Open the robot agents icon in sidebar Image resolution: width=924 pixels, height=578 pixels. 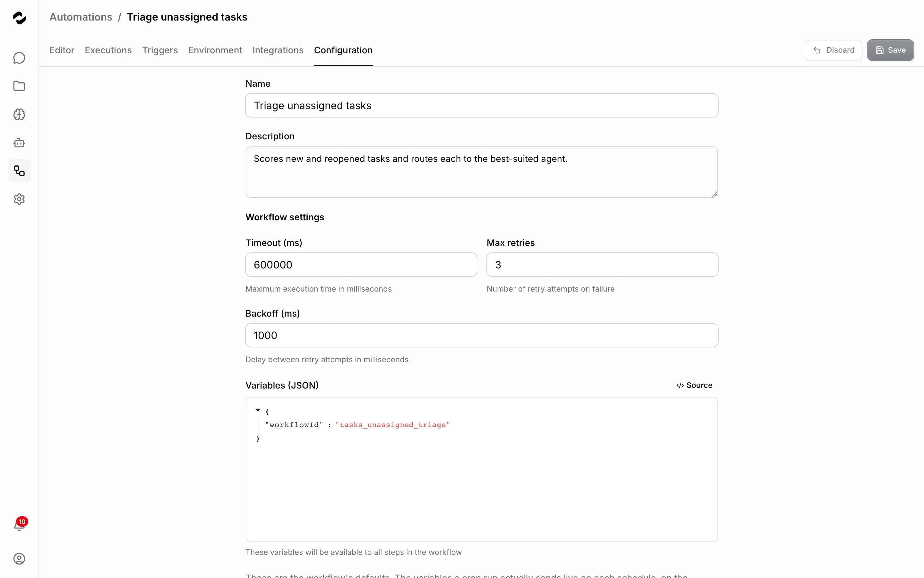point(19,143)
